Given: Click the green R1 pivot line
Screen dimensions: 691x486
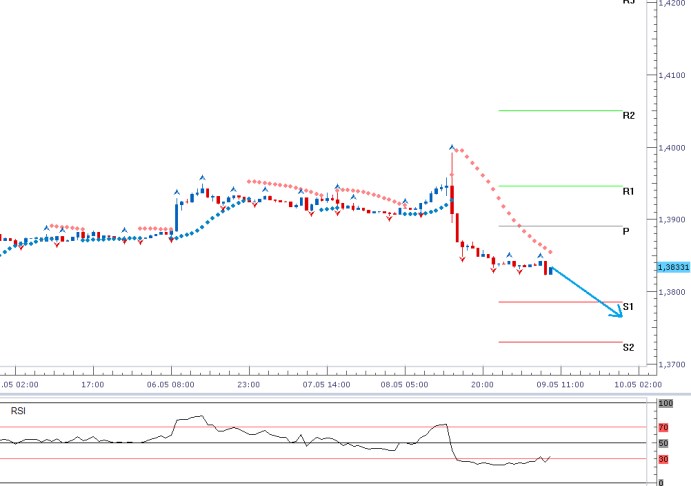Looking at the screenshot, I should pos(560,186).
